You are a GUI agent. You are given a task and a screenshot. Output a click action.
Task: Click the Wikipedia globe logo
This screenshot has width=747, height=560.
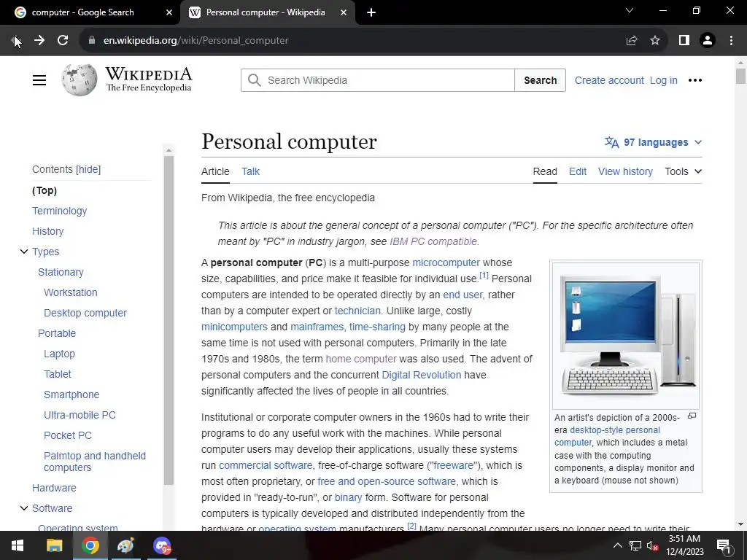(79, 80)
